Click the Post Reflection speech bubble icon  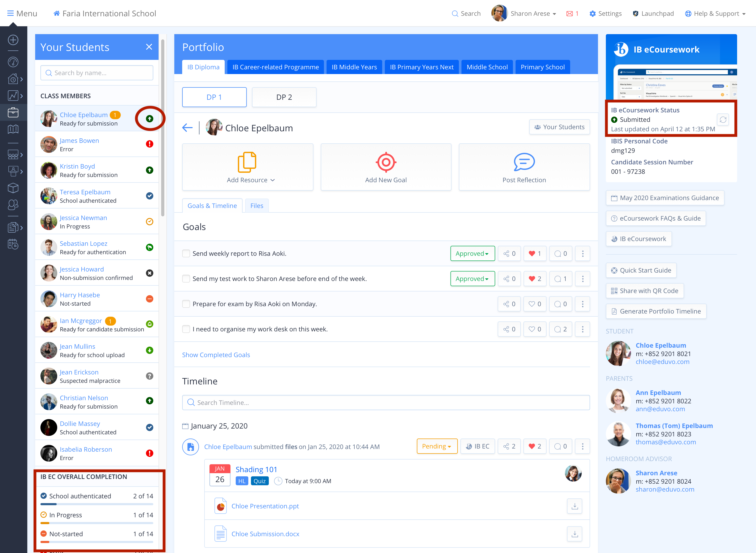tap(524, 162)
